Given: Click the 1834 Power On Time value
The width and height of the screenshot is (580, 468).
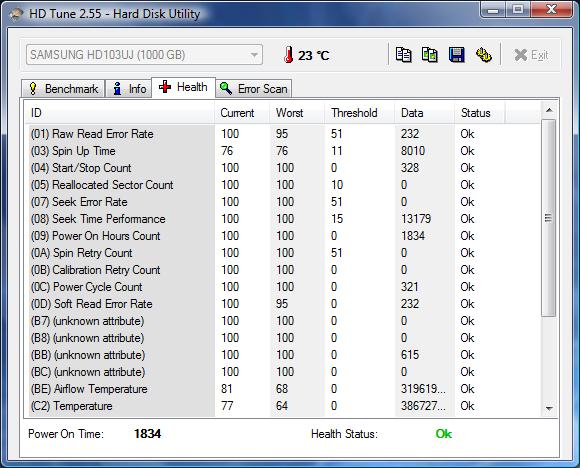Looking at the screenshot, I should (148, 434).
